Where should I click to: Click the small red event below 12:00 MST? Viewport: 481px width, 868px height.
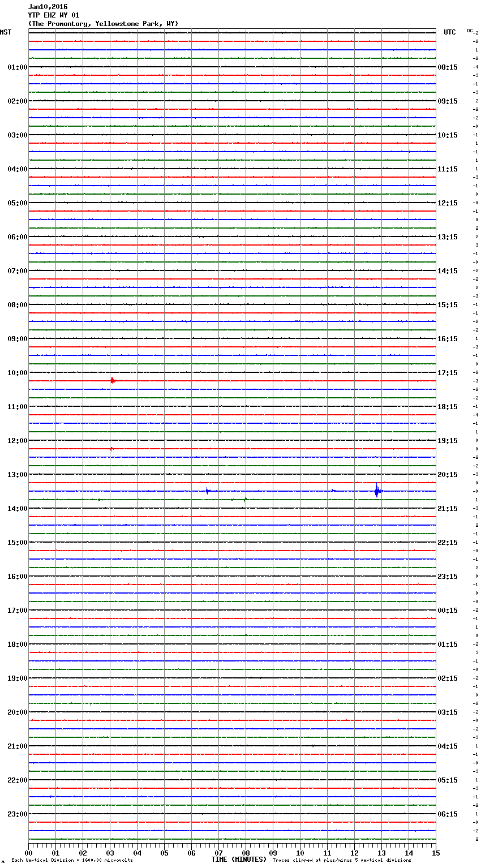coord(111,449)
